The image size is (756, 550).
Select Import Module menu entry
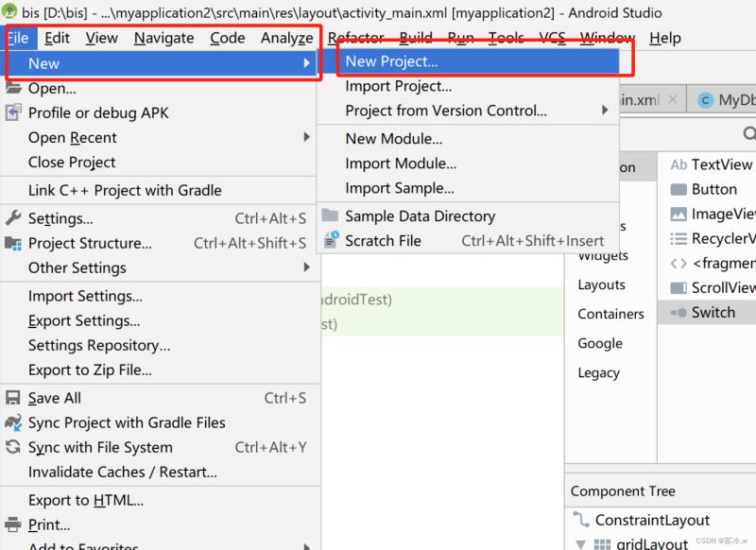(469, 163)
